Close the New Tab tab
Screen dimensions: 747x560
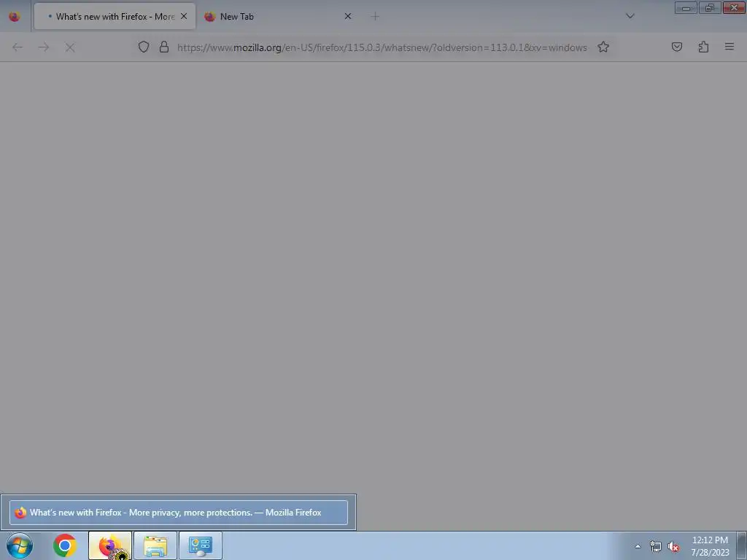(348, 16)
